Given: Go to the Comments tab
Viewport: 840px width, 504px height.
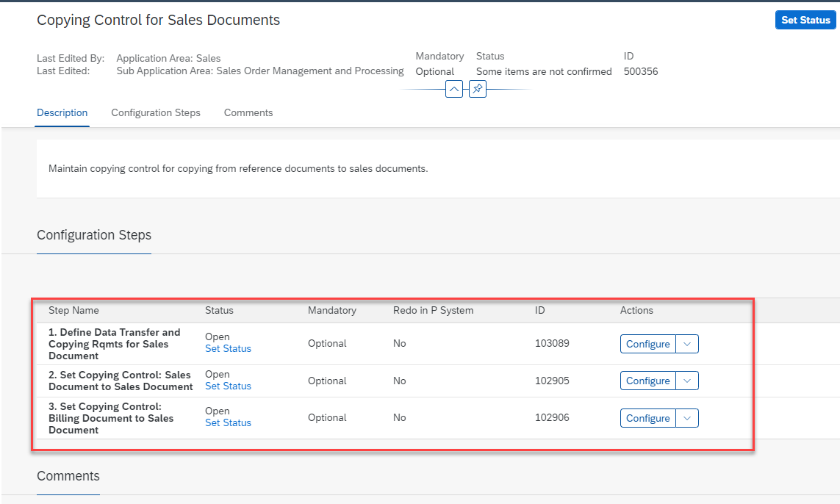Looking at the screenshot, I should [248, 113].
